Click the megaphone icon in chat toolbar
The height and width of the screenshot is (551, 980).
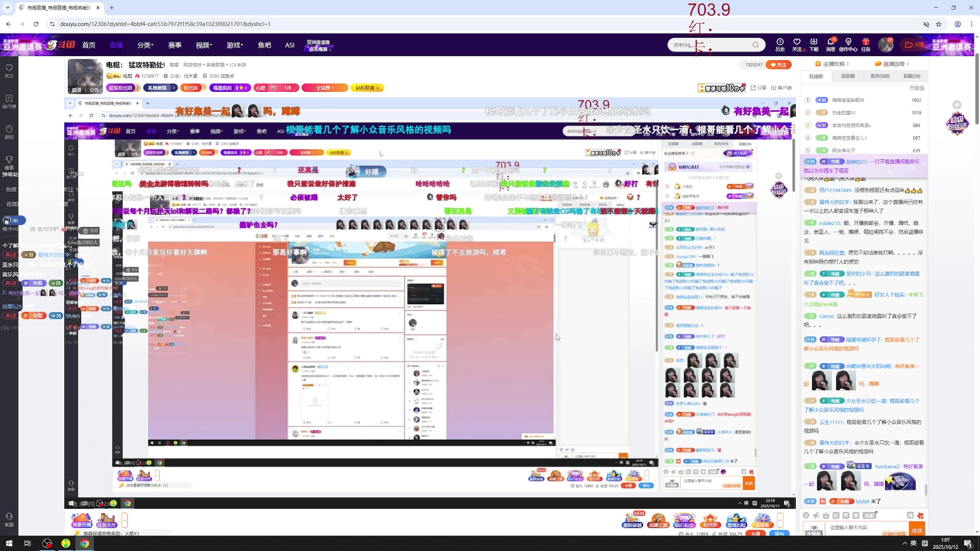pyautogui.click(x=816, y=515)
